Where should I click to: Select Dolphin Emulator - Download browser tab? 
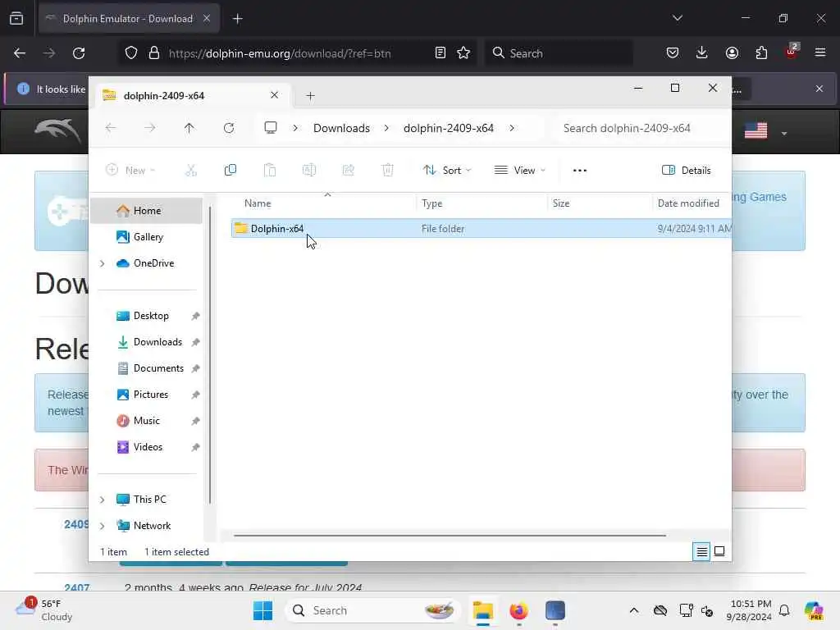tap(129, 19)
